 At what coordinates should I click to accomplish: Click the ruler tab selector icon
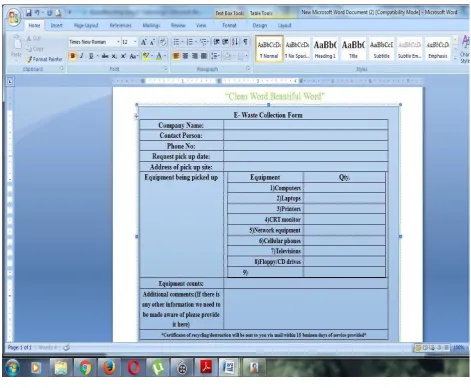coord(10,81)
